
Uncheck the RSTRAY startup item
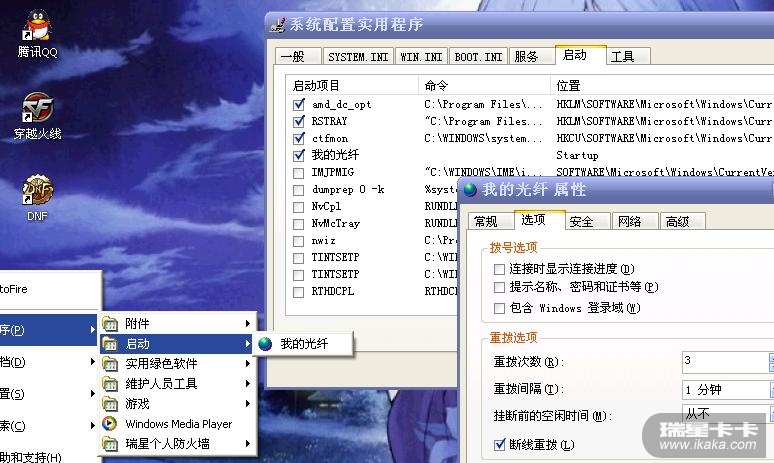click(x=299, y=121)
